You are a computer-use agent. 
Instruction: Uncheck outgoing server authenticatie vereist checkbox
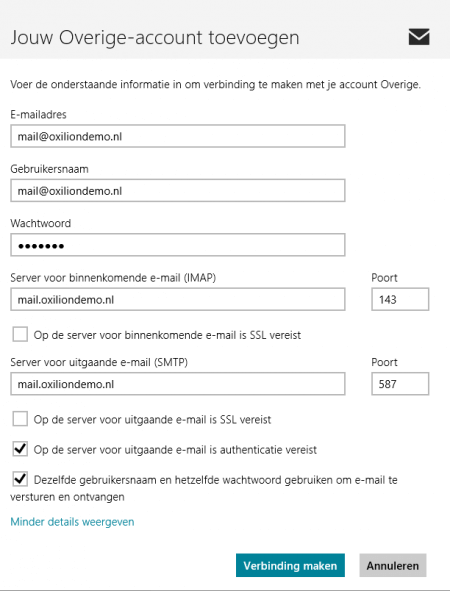tap(20, 449)
